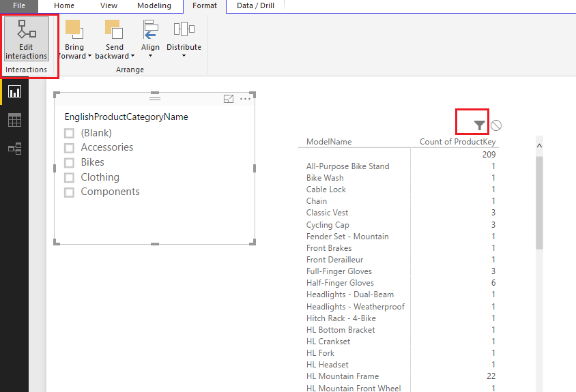Open the Data / Drill tab

point(256,6)
